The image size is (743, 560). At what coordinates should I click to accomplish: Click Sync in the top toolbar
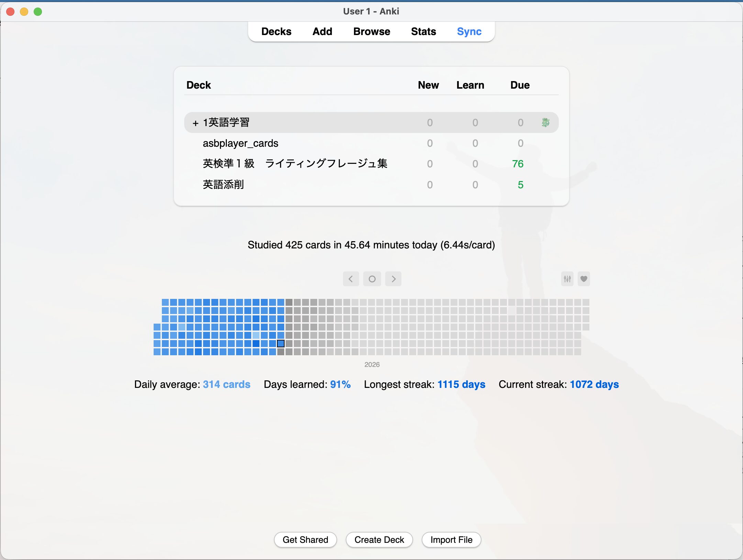[x=469, y=32]
